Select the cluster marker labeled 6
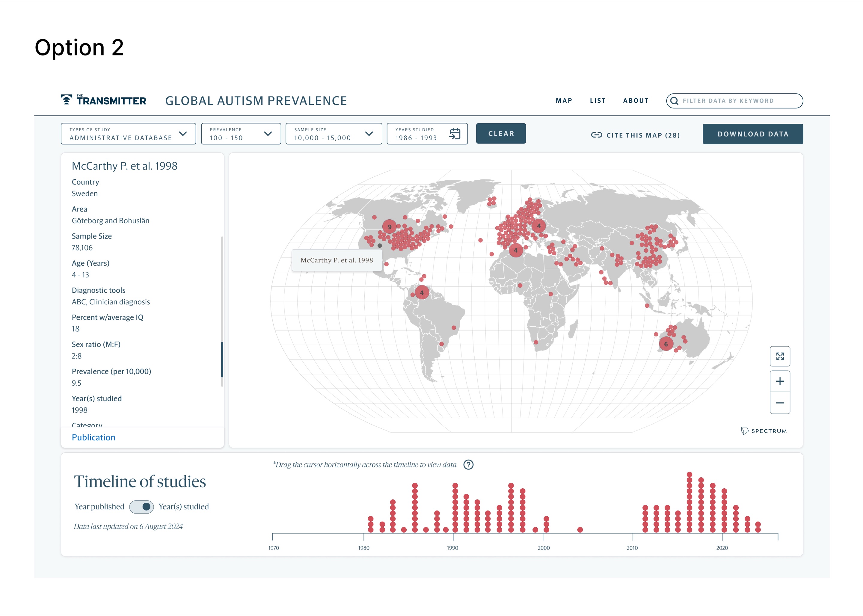Screen dimensions: 863x616 coord(666,344)
